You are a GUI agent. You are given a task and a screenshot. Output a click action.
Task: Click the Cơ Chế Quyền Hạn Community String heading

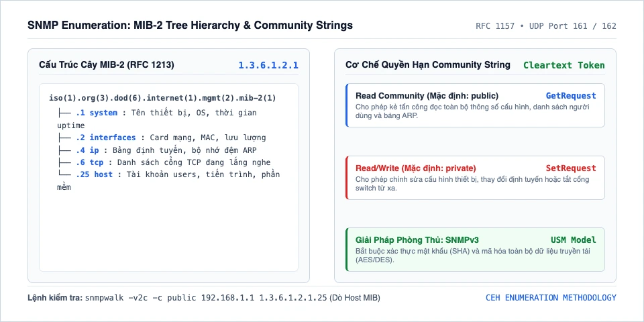pos(428,65)
